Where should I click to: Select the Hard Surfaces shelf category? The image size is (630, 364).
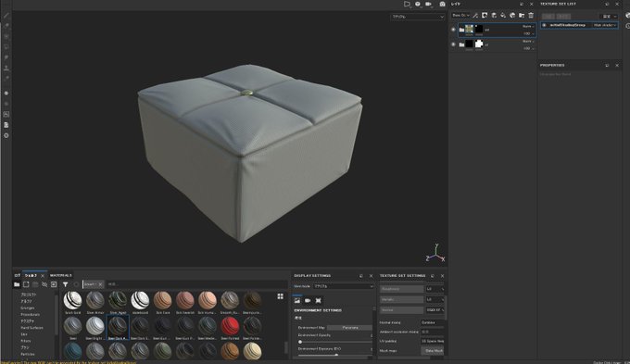(31, 328)
